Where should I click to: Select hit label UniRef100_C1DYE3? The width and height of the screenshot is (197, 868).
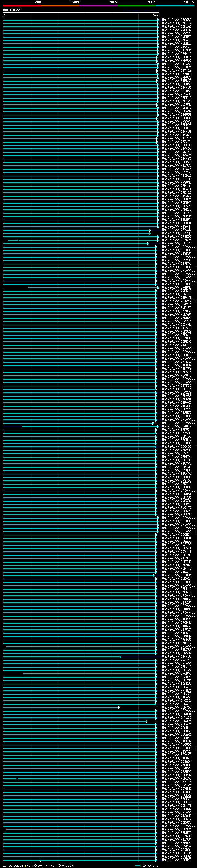177,213
